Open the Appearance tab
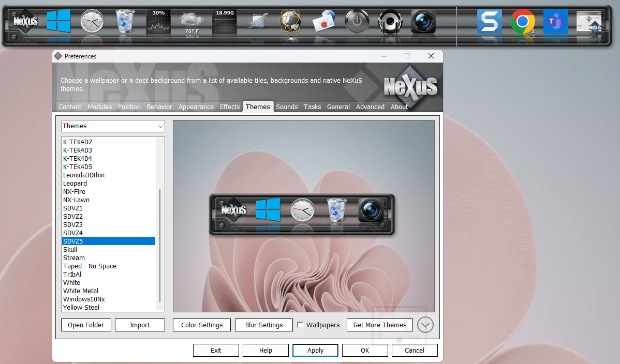The image size is (620, 364). coord(196,107)
